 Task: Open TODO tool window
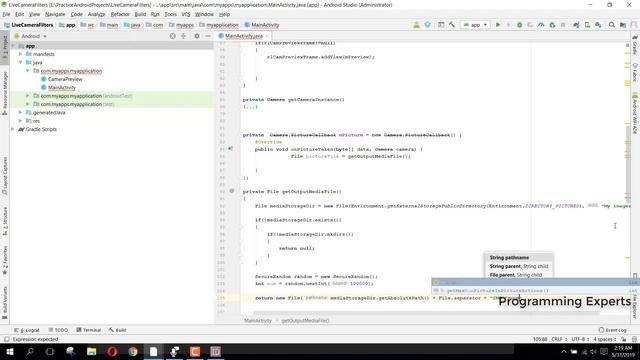click(58, 330)
